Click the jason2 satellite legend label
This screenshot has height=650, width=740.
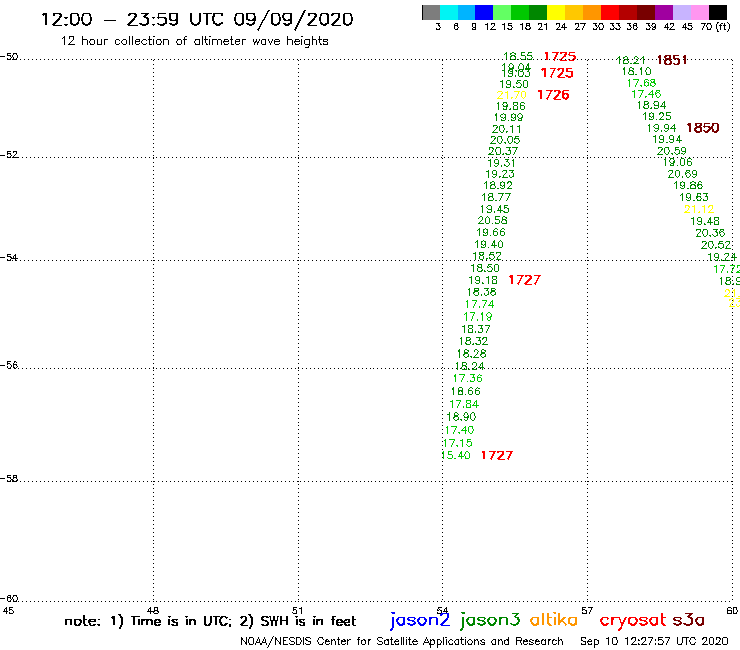420,620
